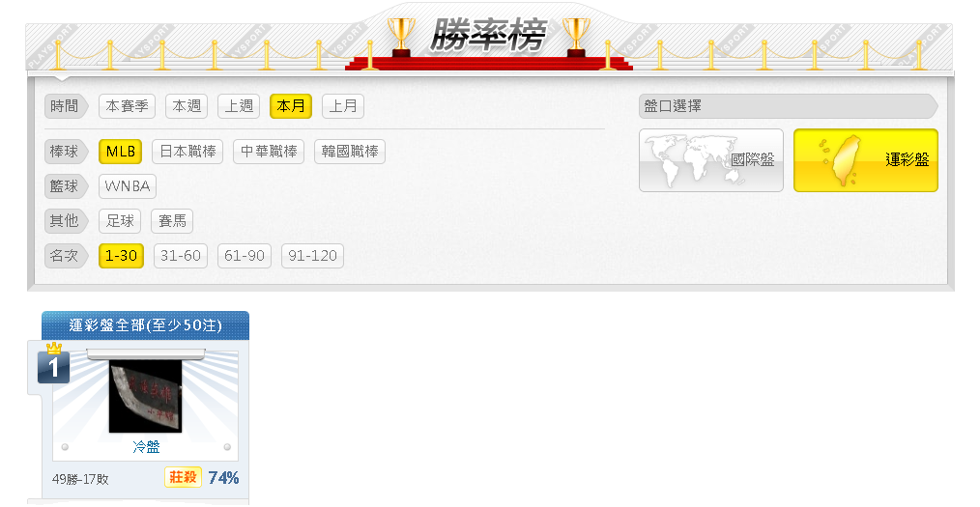Select the WNBA basketball filter
This screenshot has height=507, width=980.
coord(128,186)
